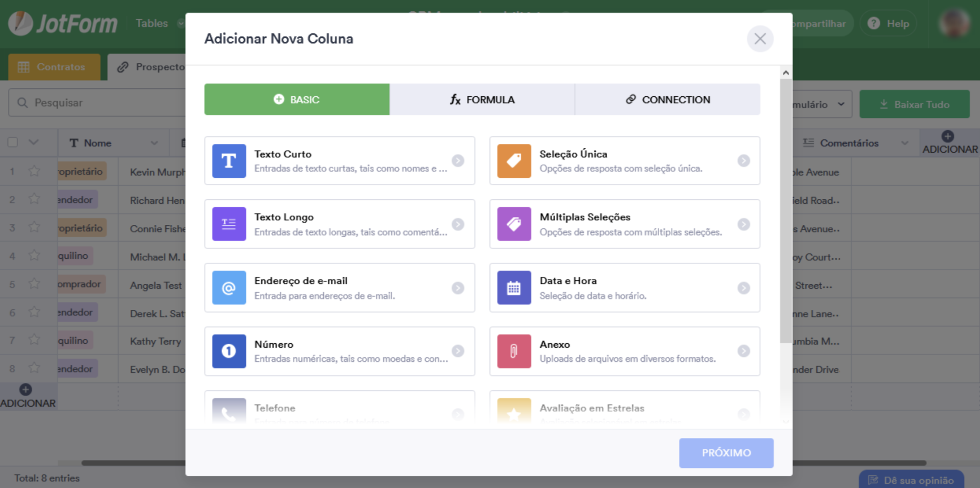Choose the Anexo paperclip icon
980x488 pixels.
click(x=514, y=351)
